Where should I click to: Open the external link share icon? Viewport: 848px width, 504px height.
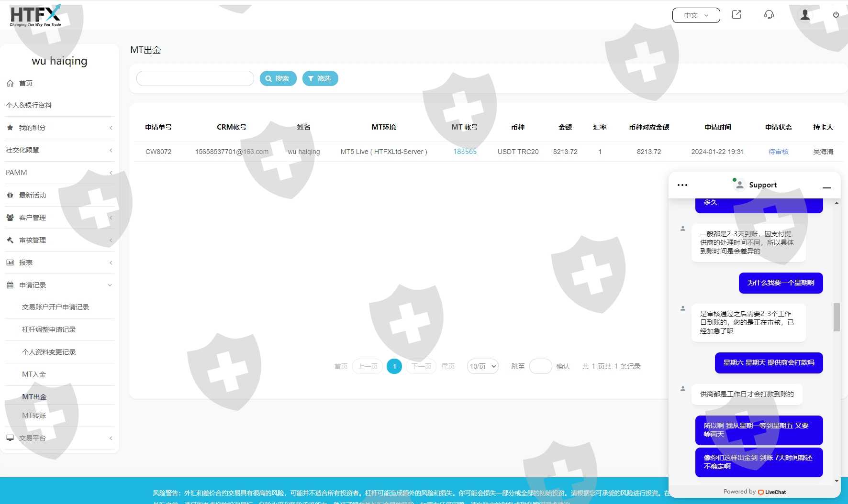pos(736,15)
